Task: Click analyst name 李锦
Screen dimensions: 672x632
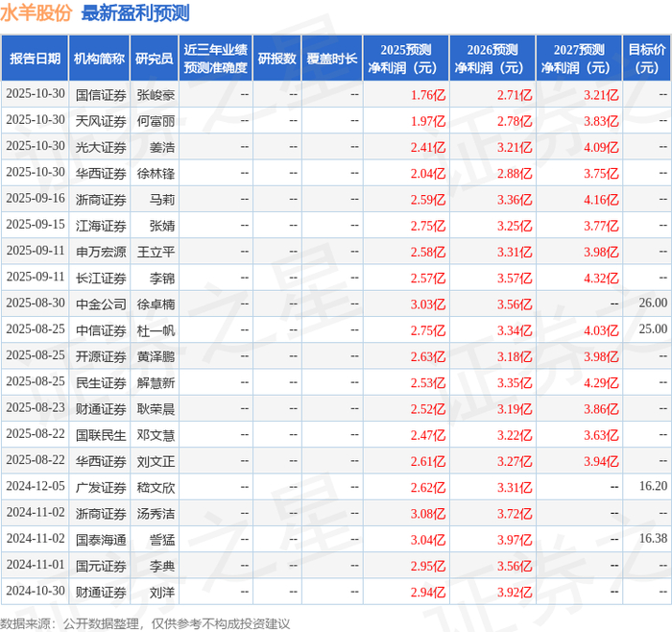Action: click(x=162, y=279)
